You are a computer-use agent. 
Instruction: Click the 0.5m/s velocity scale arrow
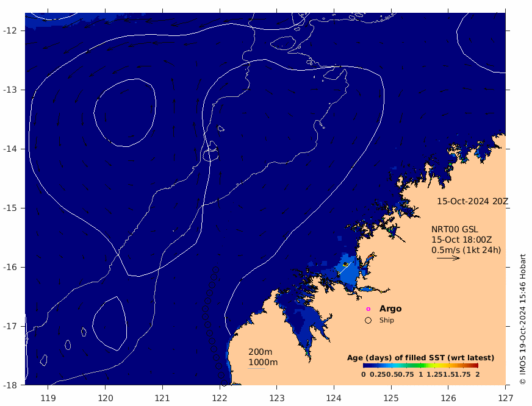[448, 258]
